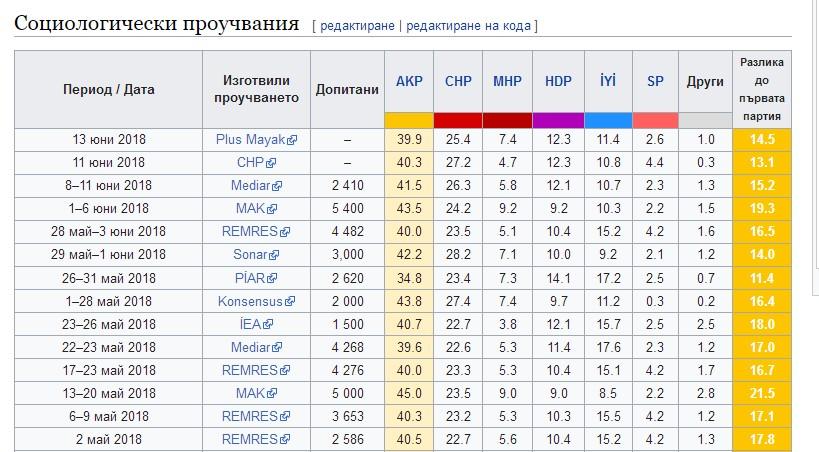Open the HDP party header link

[558, 81]
